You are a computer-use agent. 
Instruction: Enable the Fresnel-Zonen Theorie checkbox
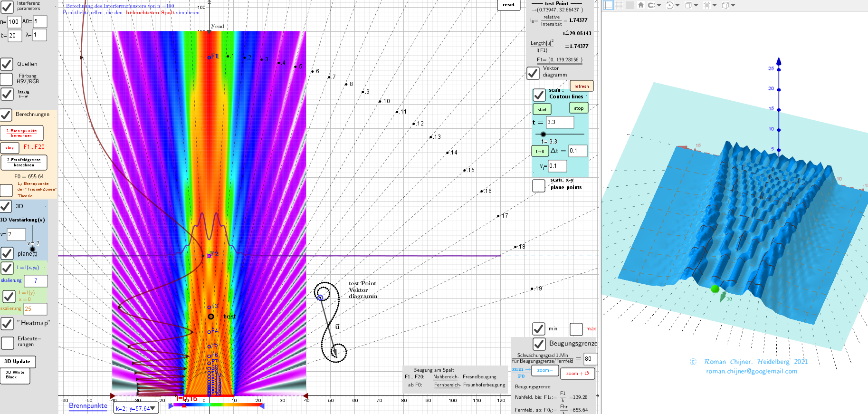6,190
